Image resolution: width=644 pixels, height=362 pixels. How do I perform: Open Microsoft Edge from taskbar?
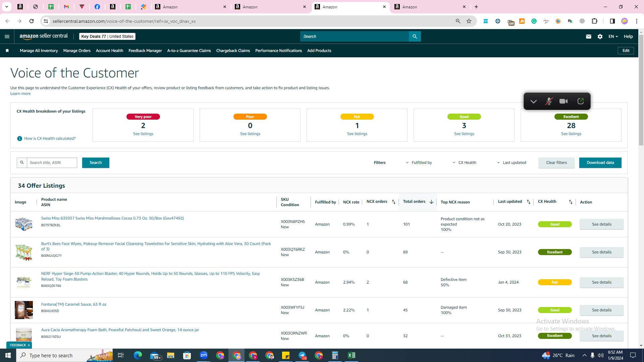click(138, 355)
